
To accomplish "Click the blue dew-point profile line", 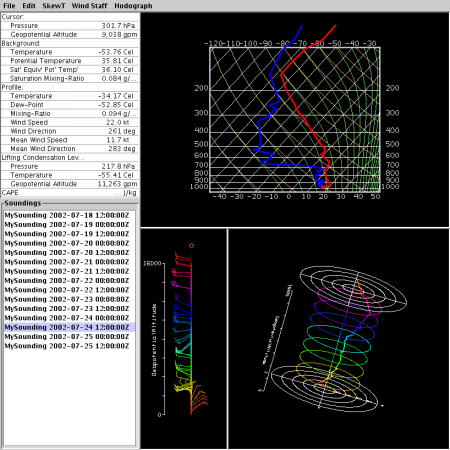I will tap(260, 133).
